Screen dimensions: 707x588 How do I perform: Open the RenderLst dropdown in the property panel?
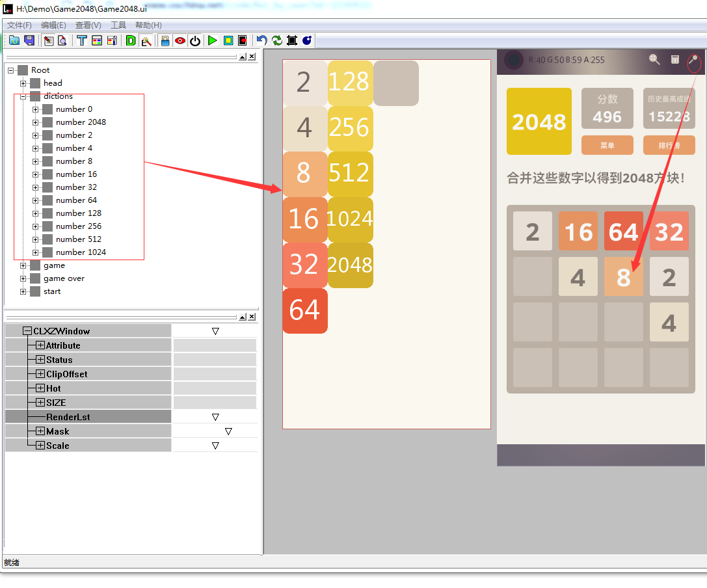[215, 416]
